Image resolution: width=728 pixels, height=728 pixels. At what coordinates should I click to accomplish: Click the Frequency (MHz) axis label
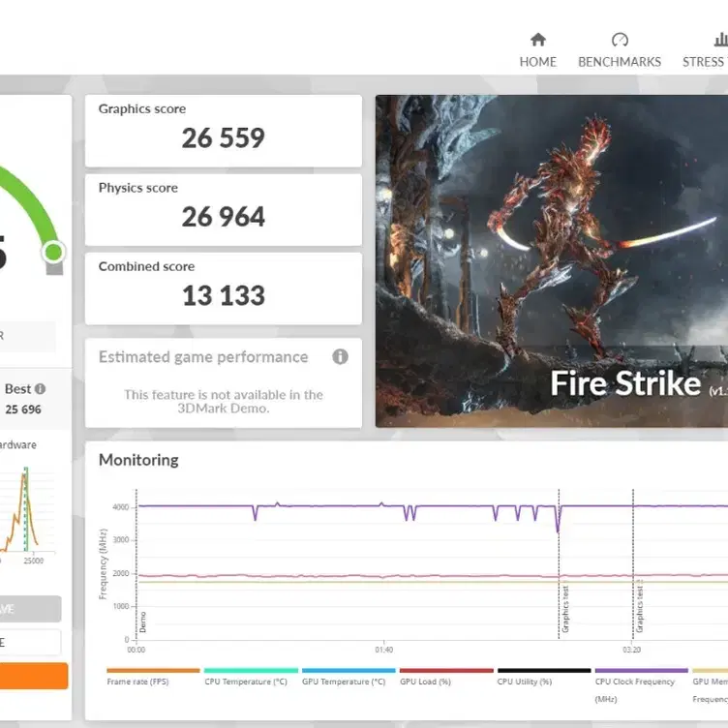tap(103, 564)
